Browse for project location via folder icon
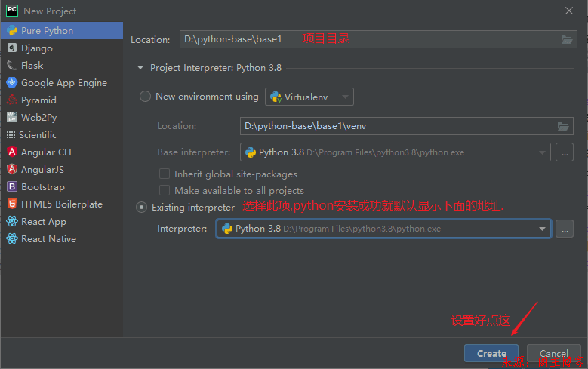 tap(567, 39)
